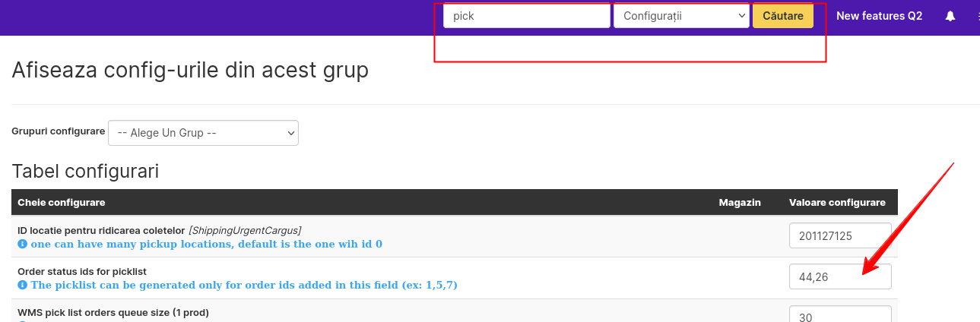Select "ID locatie pentru ridicarea coletelor" label
Screen dimensions: 980x322
[101, 230]
